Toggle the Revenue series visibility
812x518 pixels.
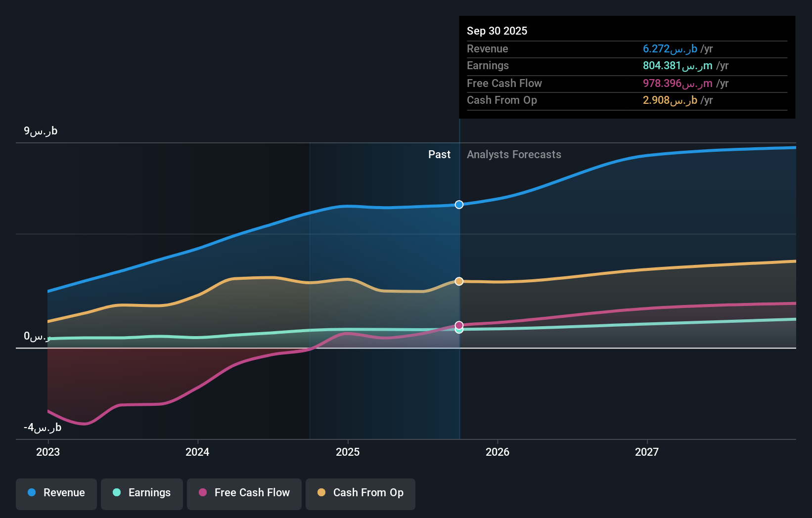click(56, 493)
